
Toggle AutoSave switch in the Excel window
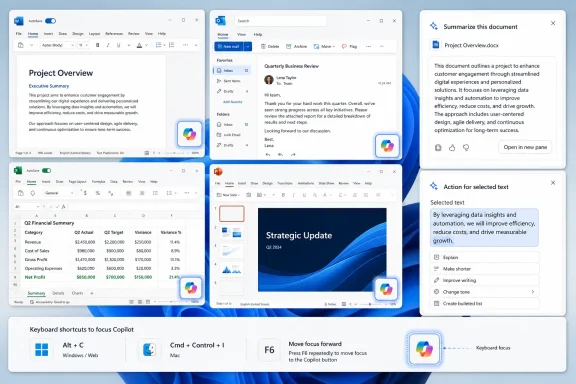47,171
